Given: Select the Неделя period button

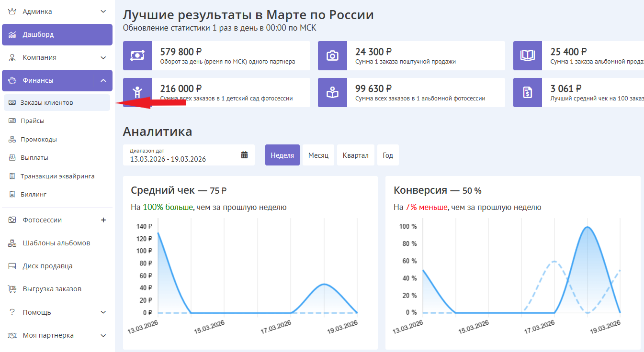Looking at the screenshot, I should (282, 155).
